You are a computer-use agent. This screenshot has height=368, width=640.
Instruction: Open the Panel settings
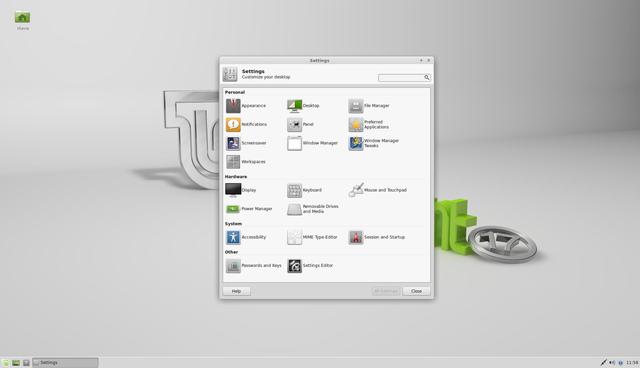[x=300, y=124]
